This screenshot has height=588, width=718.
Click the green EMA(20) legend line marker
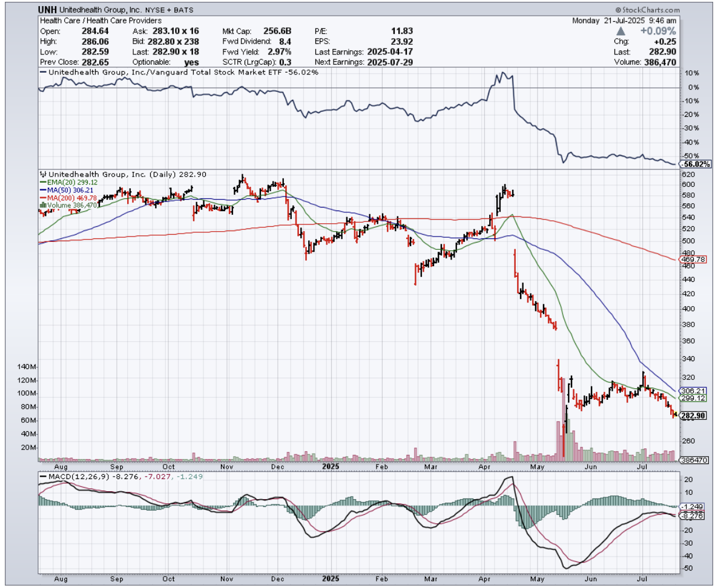tap(42, 182)
